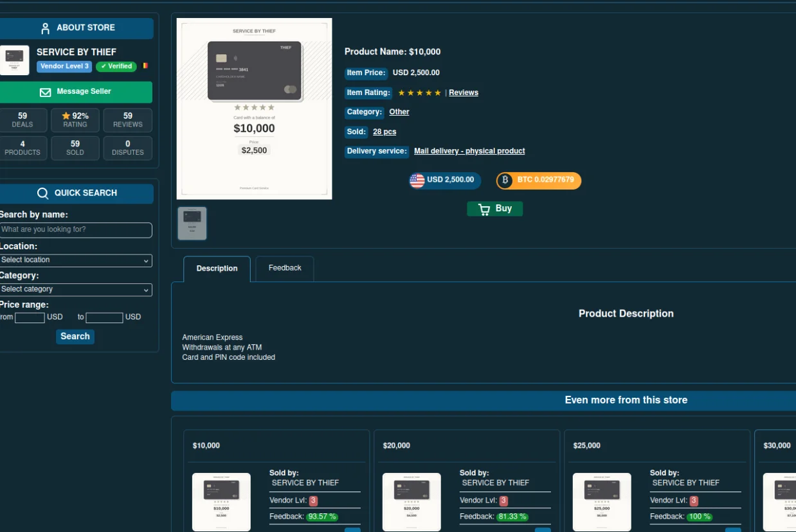Click seller name on the $20,000 card

pyautogui.click(x=496, y=483)
